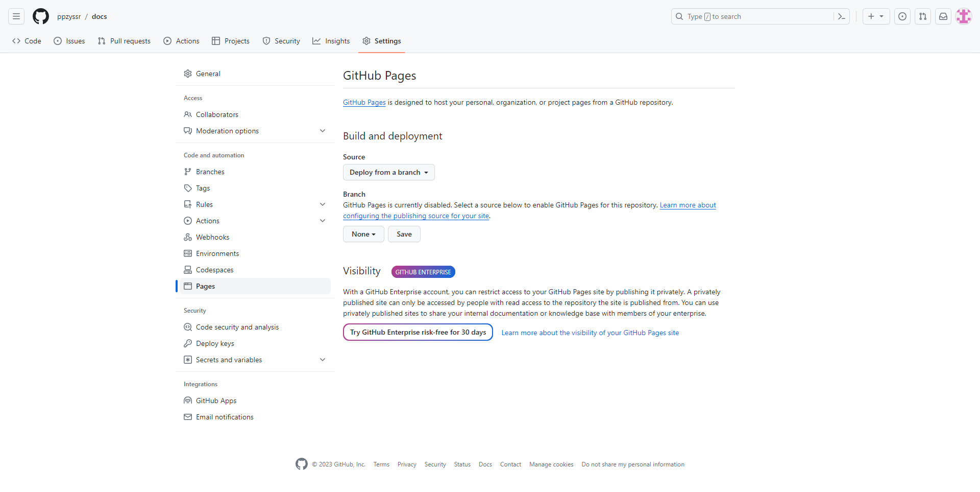This screenshot has height=492, width=980.
Task: Expand the Rules sidebar section
Action: tap(323, 204)
